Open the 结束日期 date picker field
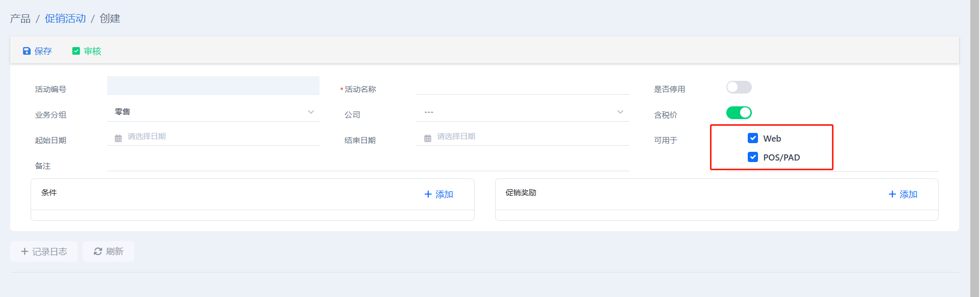This screenshot has width=980, height=297. pyautogui.click(x=523, y=136)
